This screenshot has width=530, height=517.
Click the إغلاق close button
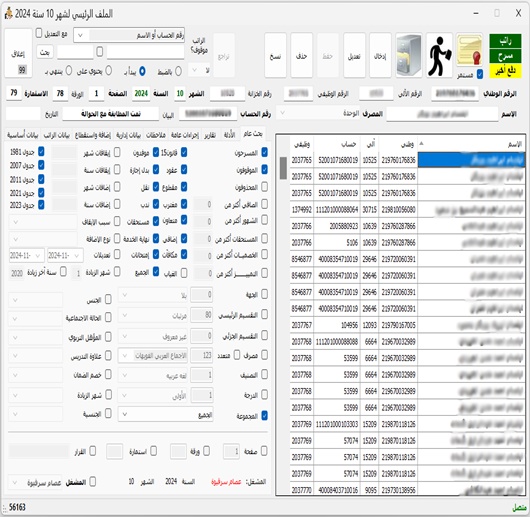18,53
